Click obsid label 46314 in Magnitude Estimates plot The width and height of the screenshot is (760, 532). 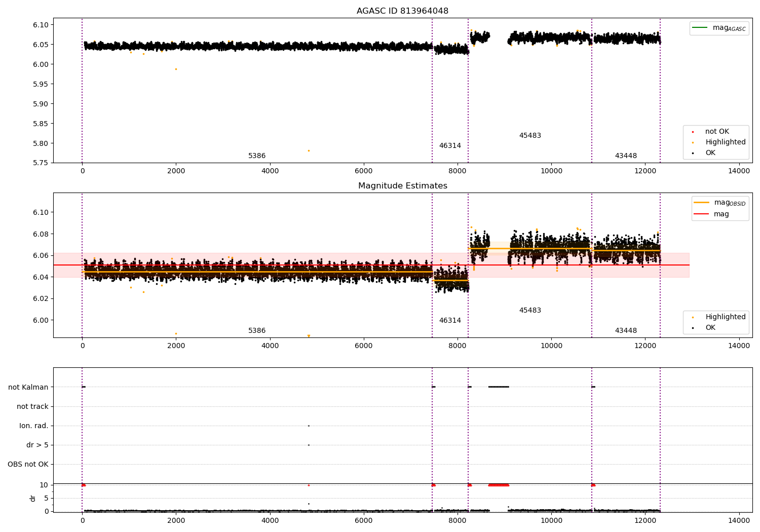(450, 321)
